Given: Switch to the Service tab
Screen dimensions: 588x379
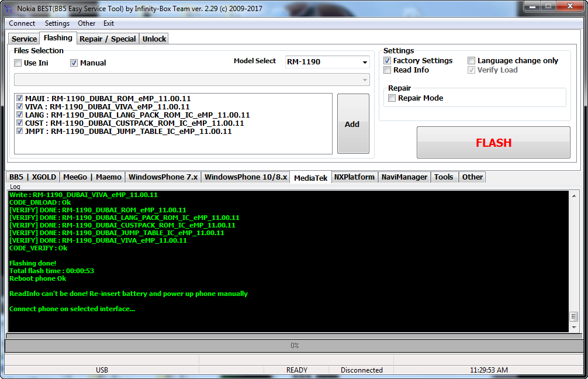Looking at the screenshot, I should click(x=24, y=39).
